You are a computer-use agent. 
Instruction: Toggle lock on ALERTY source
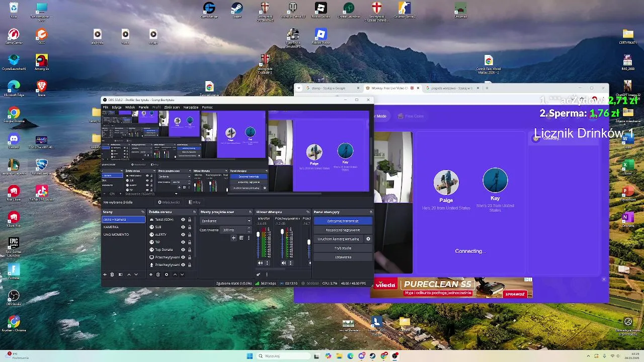coord(190,234)
